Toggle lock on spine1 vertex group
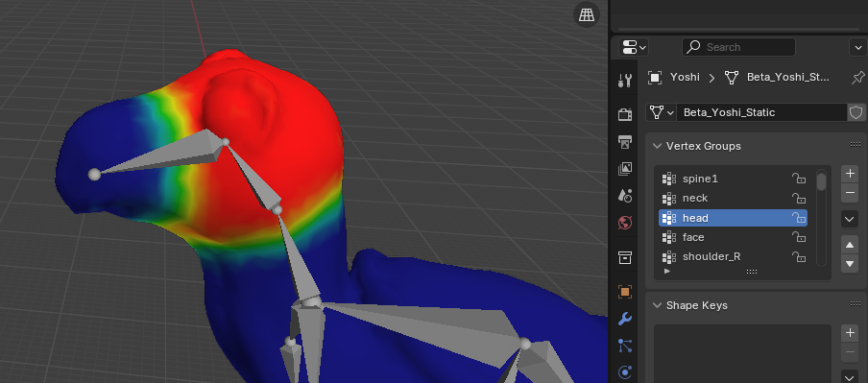 tap(798, 179)
